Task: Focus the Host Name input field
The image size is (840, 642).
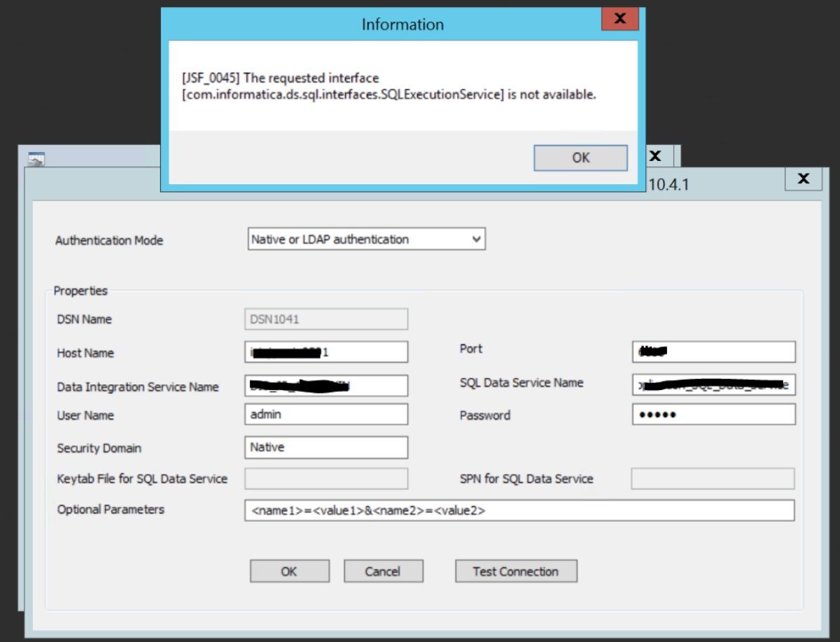Action: [x=325, y=352]
